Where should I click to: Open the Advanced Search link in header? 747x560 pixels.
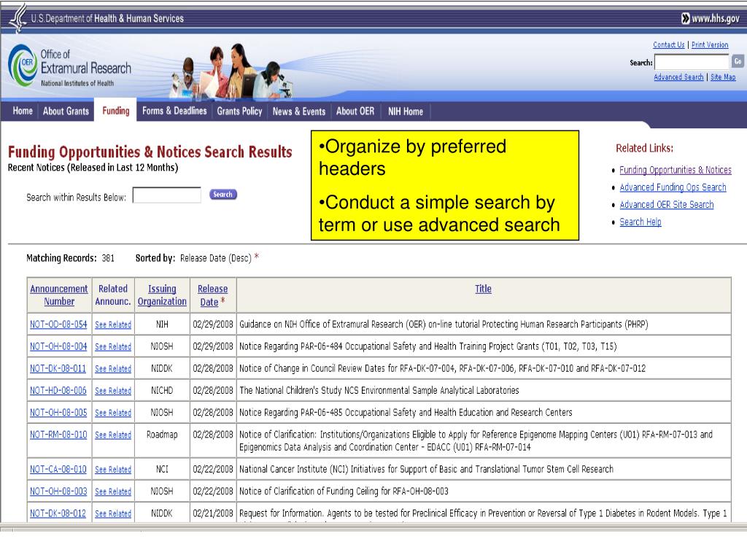click(678, 77)
